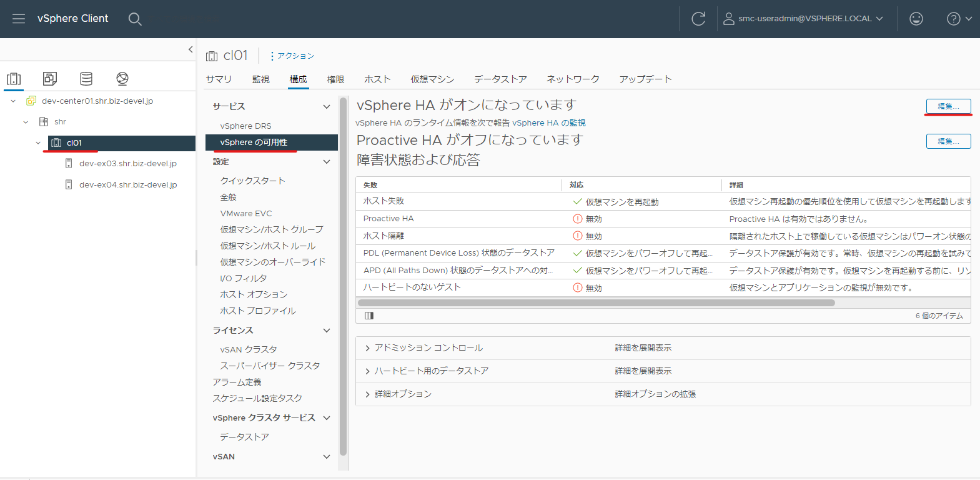Open the help question mark menu
The height and width of the screenshot is (480, 980).
point(959,19)
